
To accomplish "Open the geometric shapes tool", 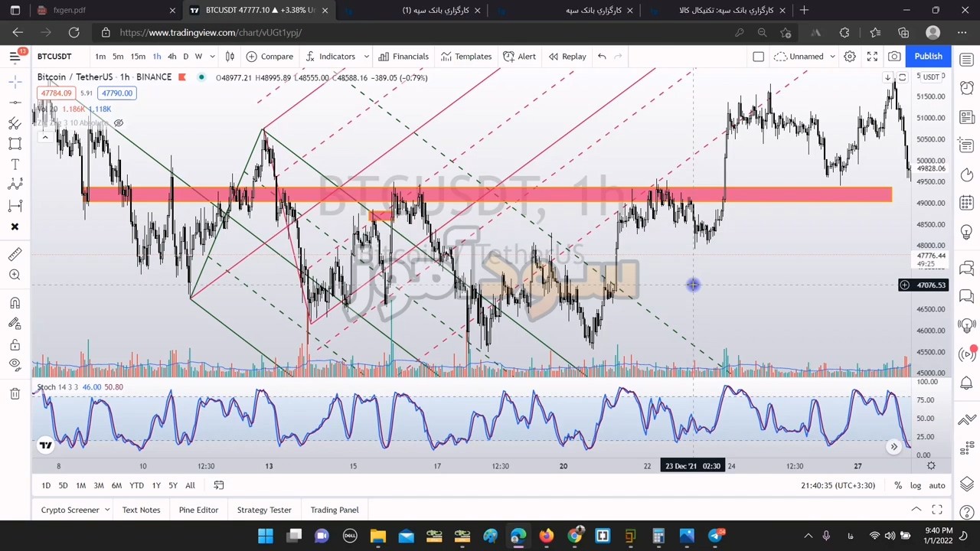I will [15, 144].
